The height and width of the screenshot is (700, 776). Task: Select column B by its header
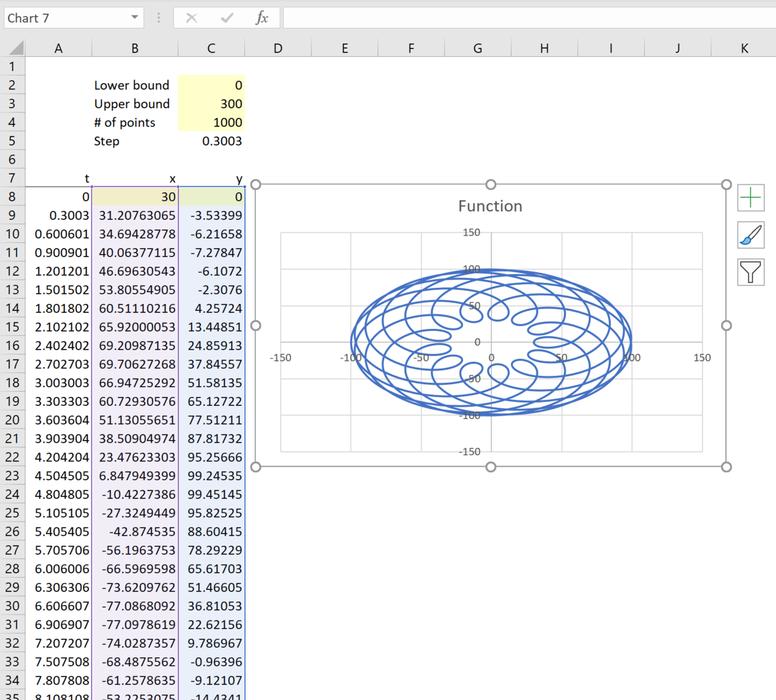(134, 47)
